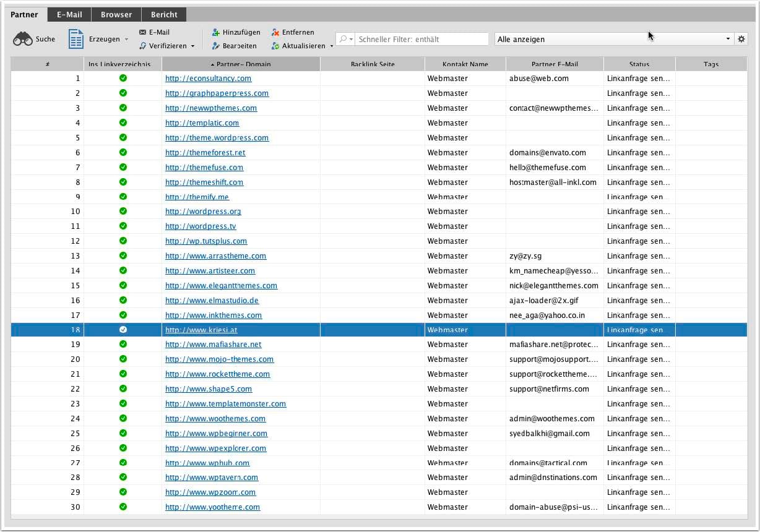Image resolution: width=760 pixels, height=532 pixels.
Task: Open the Erzeugen dropdown arrow
Action: [126, 39]
